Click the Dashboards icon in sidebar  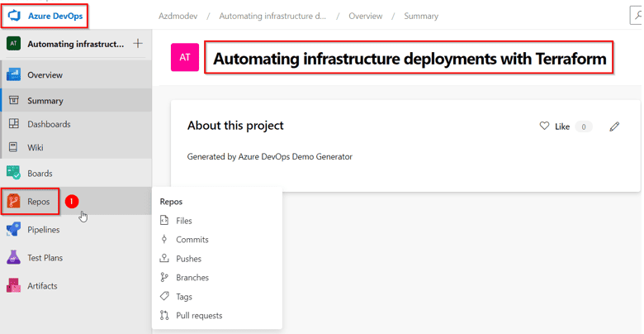[x=14, y=124]
